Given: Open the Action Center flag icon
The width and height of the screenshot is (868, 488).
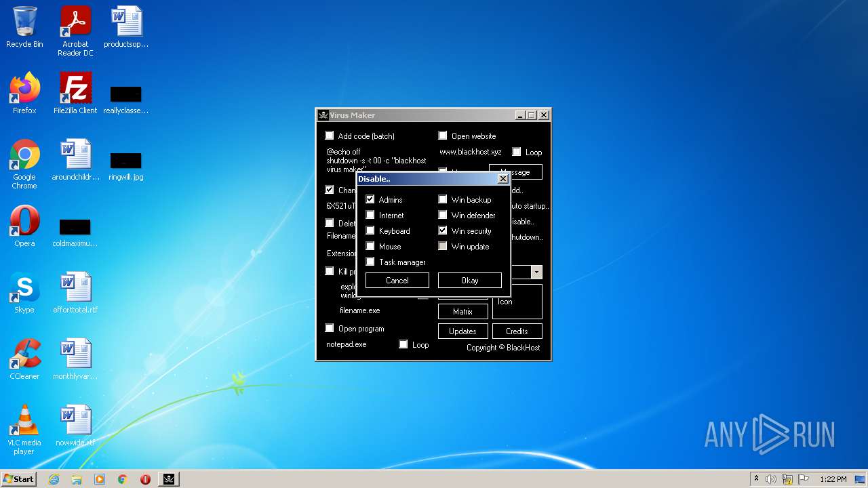Looking at the screenshot, I should point(803,479).
